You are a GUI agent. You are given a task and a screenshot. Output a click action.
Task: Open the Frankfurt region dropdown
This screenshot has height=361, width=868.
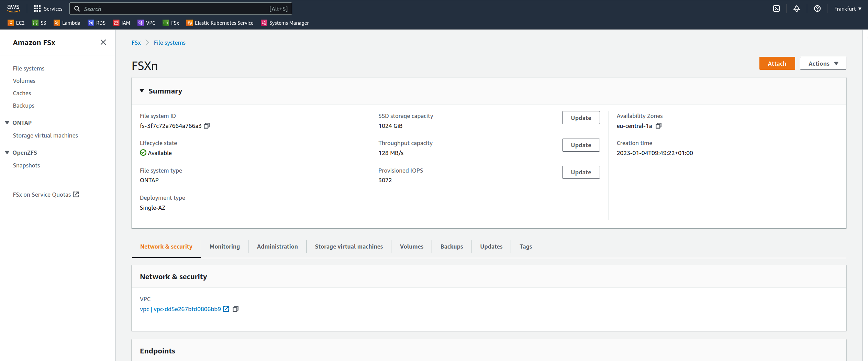[x=848, y=9]
